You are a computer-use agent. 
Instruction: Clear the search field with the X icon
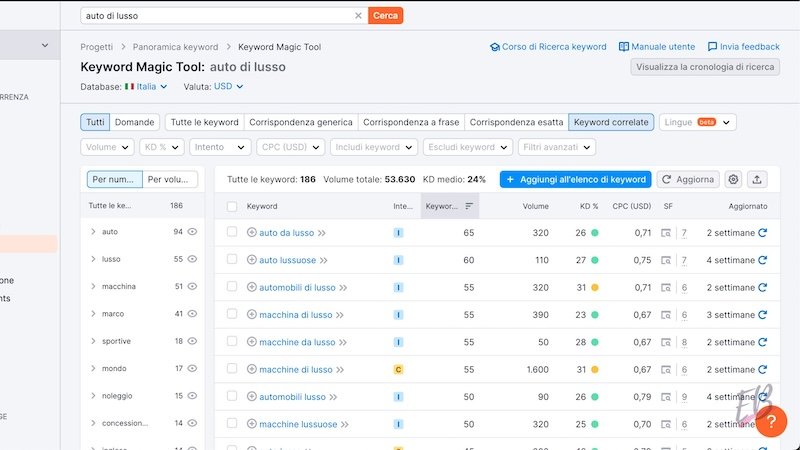coord(358,16)
